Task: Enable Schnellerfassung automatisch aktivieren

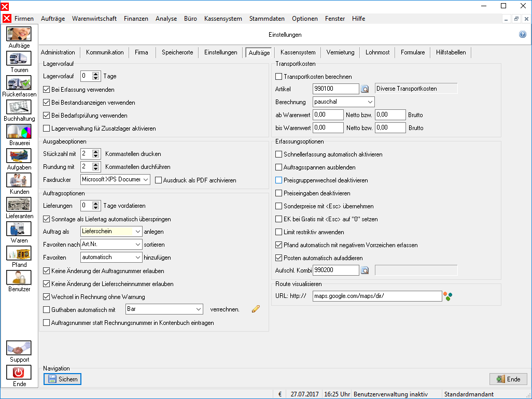Action: click(278, 154)
